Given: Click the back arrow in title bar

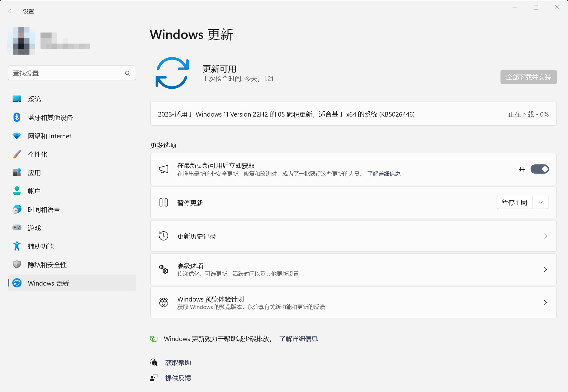Looking at the screenshot, I should coord(11,11).
